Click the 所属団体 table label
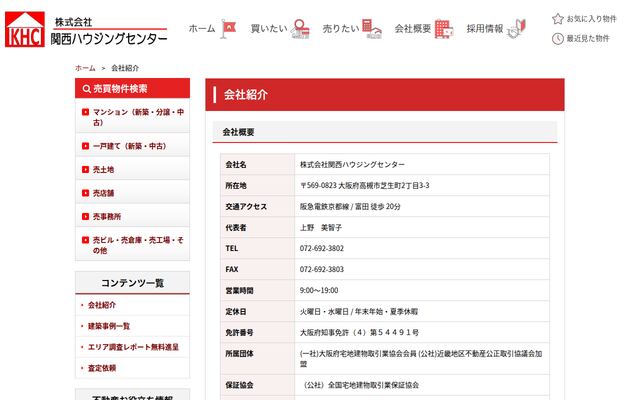Image resolution: width=640 pixels, height=400 pixels. (239, 354)
